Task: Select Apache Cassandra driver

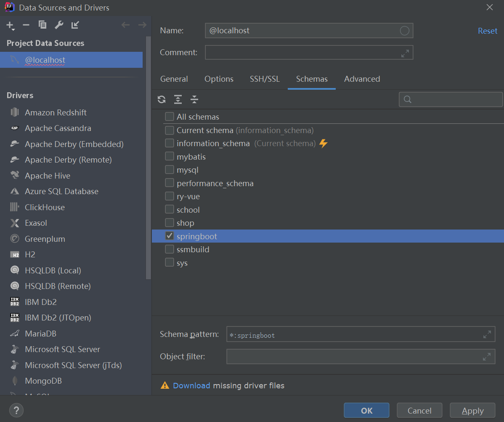Action: 58,128
